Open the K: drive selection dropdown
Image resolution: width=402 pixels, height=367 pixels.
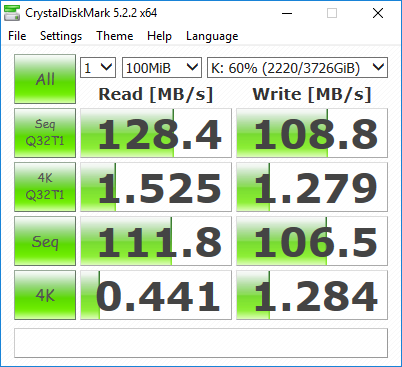297,68
